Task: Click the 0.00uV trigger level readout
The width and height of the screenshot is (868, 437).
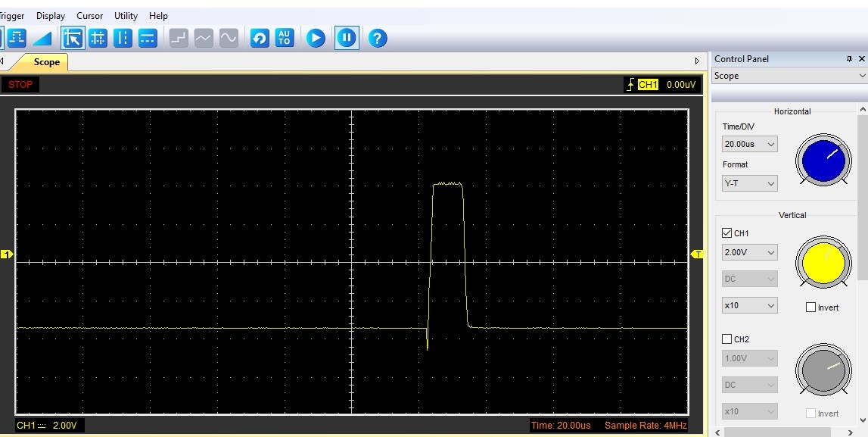Action: pos(681,85)
